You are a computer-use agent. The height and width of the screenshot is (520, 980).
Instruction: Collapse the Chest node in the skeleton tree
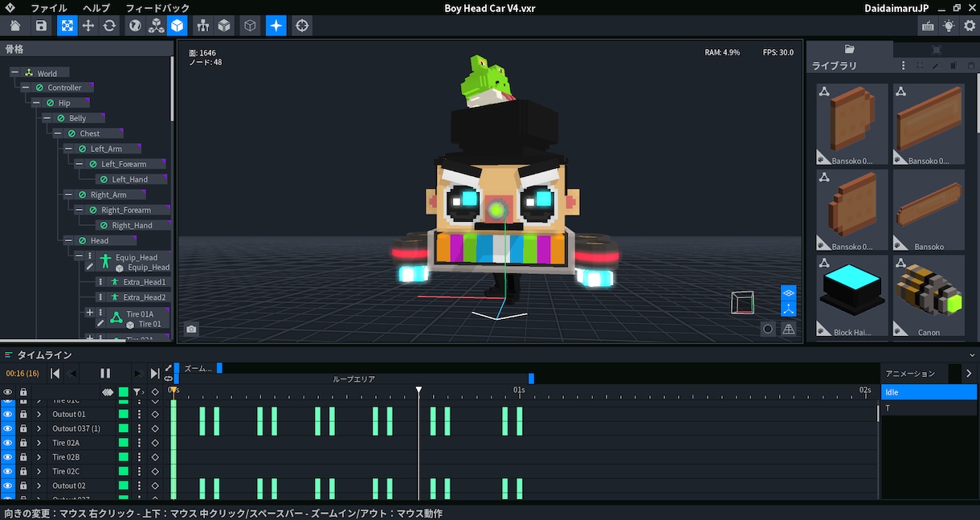point(58,133)
